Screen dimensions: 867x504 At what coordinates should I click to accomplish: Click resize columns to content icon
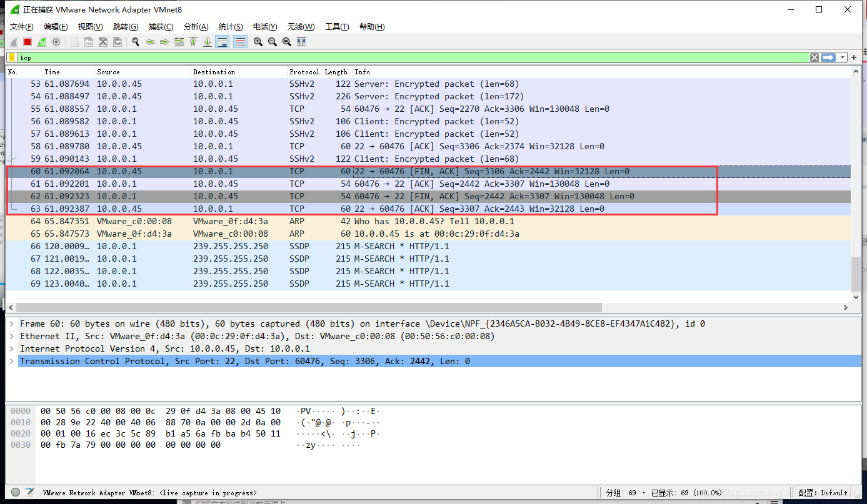coord(301,42)
